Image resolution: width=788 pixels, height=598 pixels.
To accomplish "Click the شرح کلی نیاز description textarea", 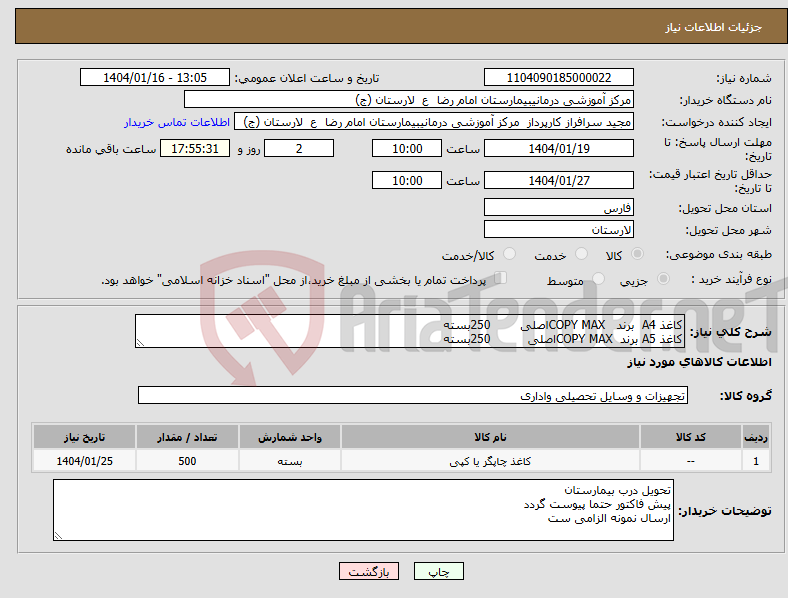I will 410,331.
